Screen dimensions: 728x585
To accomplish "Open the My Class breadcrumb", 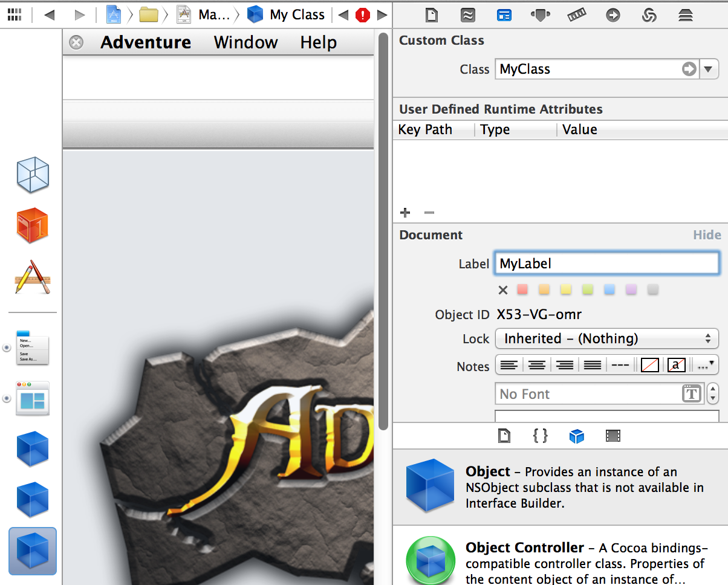I will pos(286,15).
